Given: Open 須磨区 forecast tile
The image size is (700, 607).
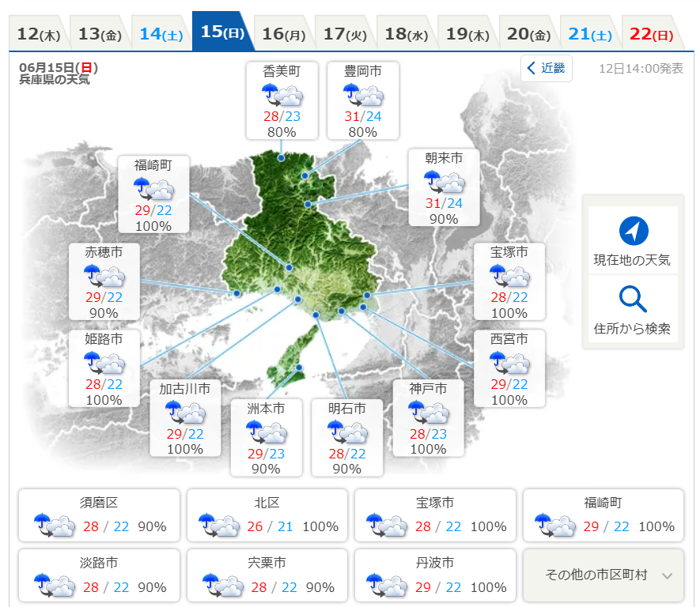Looking at the screenshot, I should (99, 515).
